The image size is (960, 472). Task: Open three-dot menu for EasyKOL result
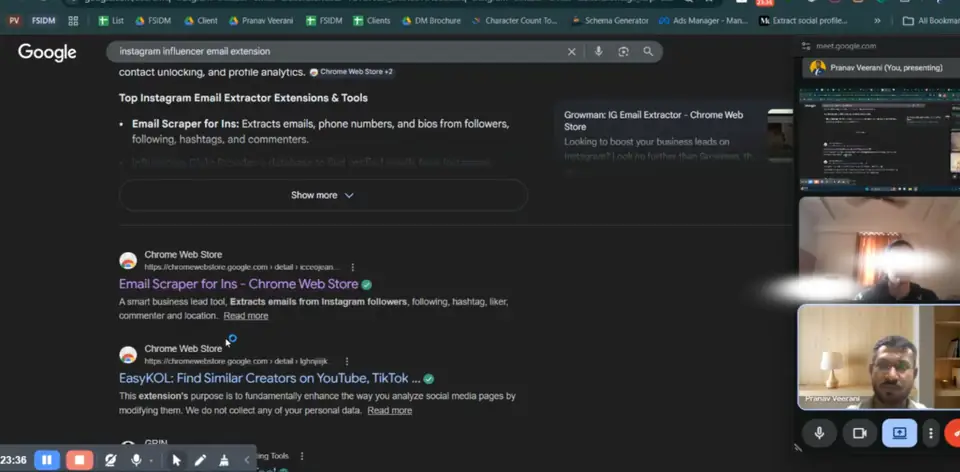point(347,362)
